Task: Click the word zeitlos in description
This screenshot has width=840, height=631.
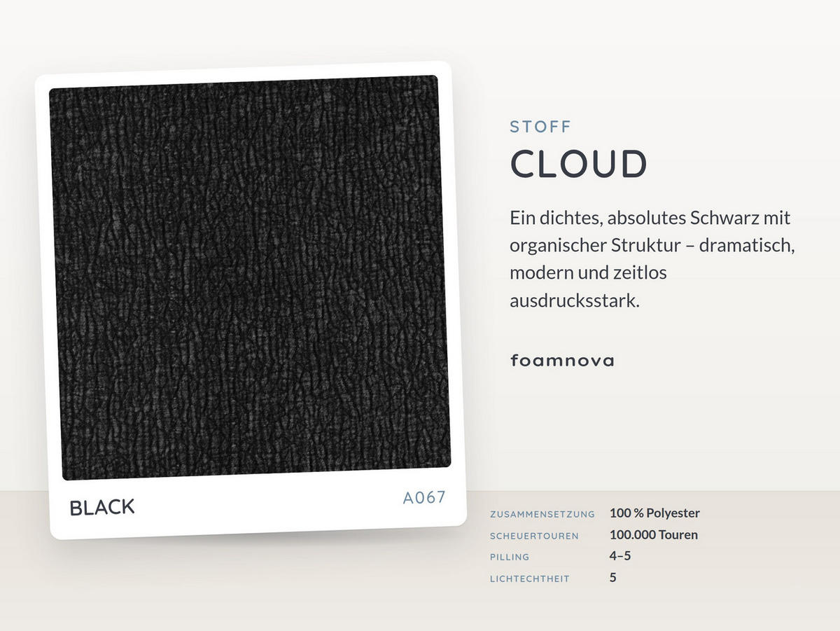Action: click(643, 272)
